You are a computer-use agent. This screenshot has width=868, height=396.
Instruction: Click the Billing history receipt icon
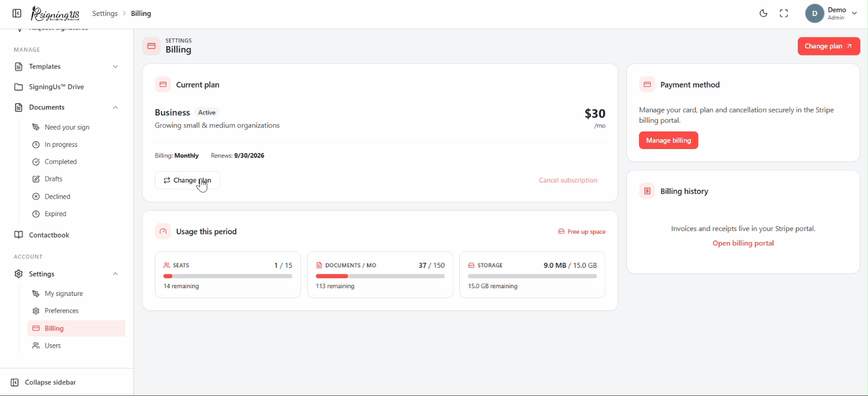647,191
